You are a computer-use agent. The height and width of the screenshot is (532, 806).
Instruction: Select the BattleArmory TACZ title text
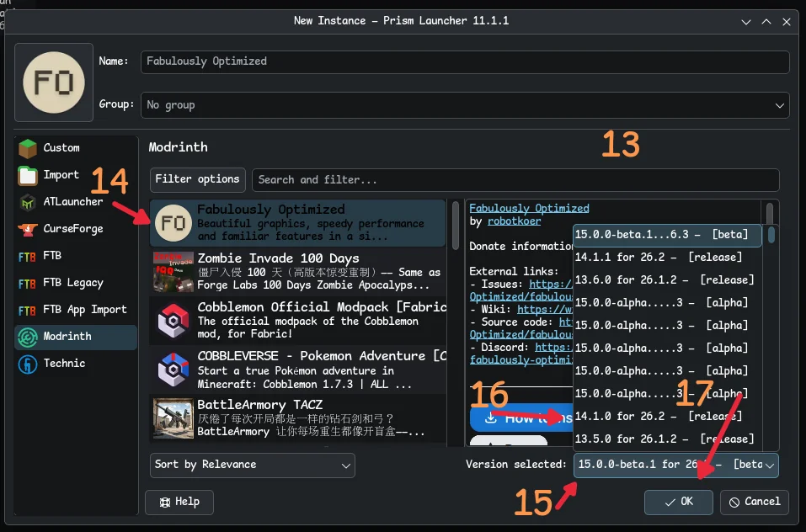(259, 405)
